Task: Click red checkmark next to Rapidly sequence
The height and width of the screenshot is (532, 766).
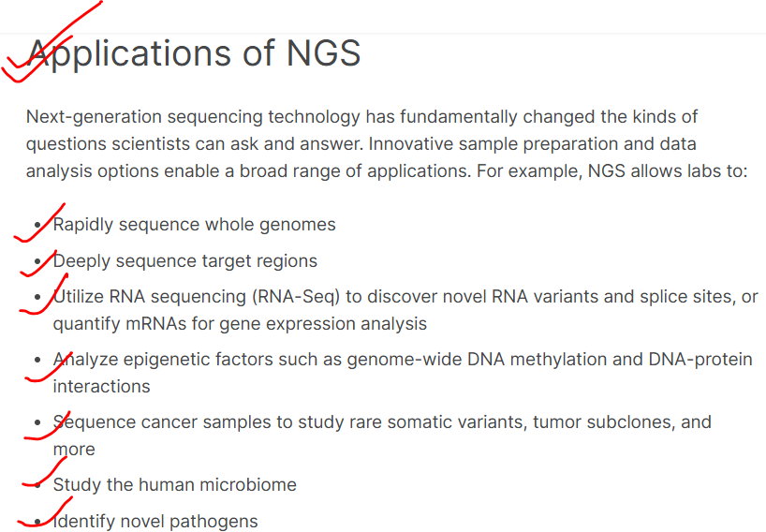Action: (39, 223)
